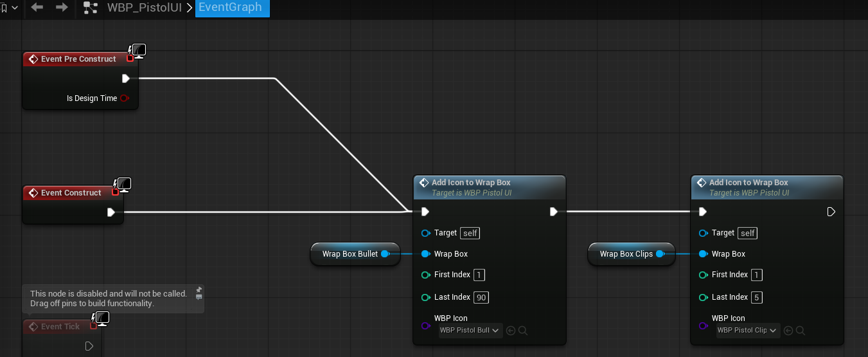Edit Last Index value 90
The image size is (868, 357).
coord(482,297)
